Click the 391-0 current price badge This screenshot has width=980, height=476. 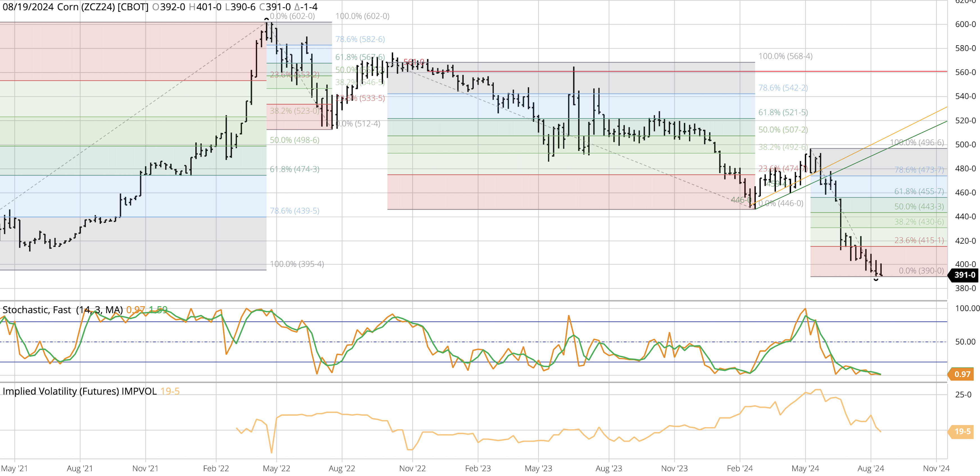tap(964, 275)
